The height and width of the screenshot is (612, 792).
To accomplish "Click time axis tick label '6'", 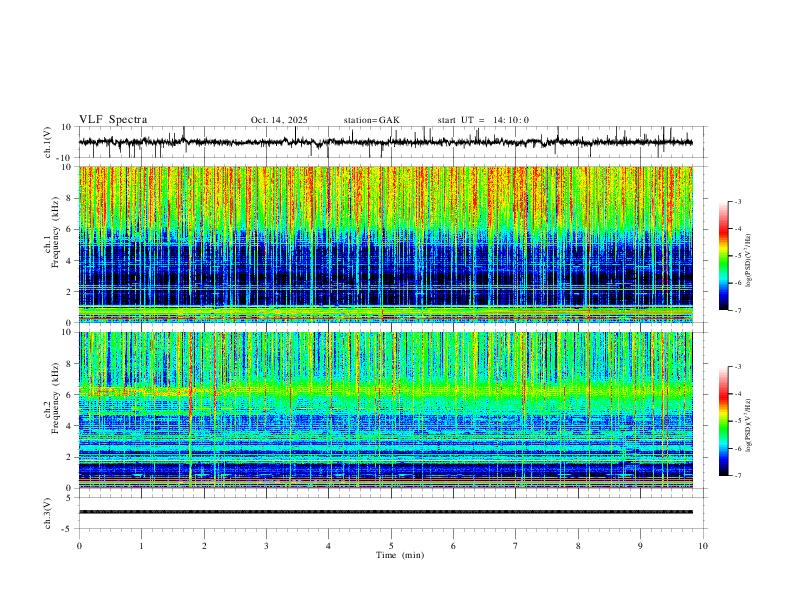I will point(453,546).
